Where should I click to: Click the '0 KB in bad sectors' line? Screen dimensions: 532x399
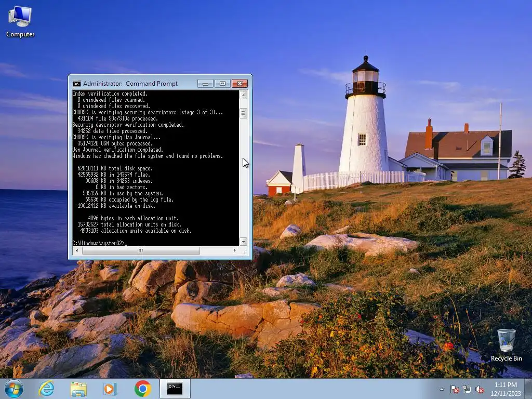pyautogui.click(x=122, y=187)
